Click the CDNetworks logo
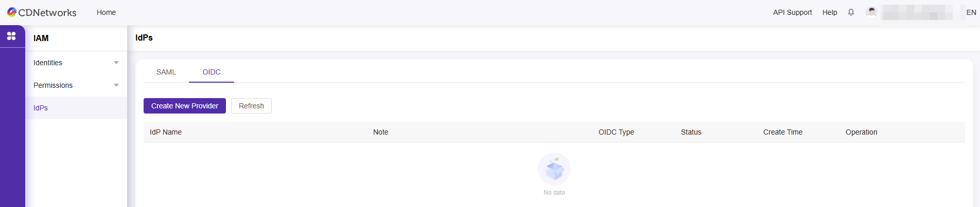The height and width of the screenshot is (207, 980). (42, 12)
